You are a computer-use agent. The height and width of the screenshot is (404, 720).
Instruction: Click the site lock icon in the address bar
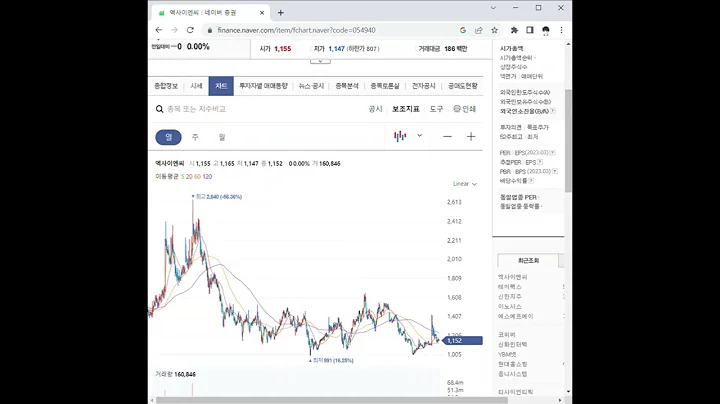click(210, 30)
